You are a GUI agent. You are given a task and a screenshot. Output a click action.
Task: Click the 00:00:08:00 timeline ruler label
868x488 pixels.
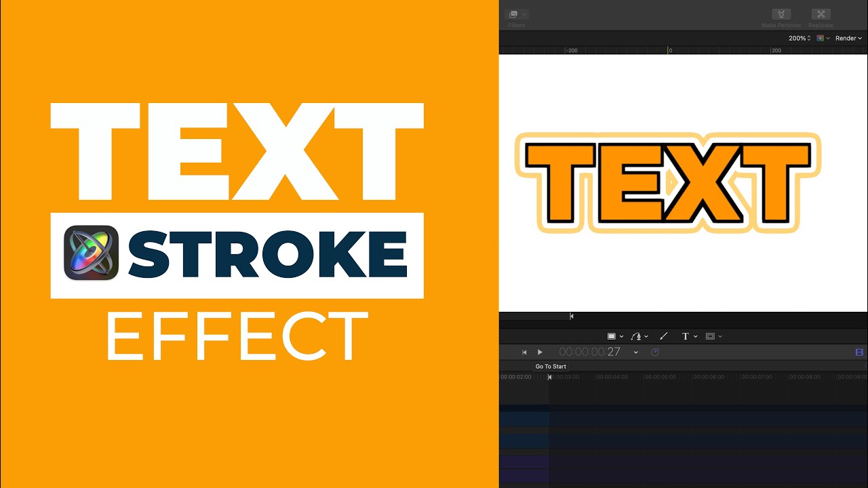804,377
